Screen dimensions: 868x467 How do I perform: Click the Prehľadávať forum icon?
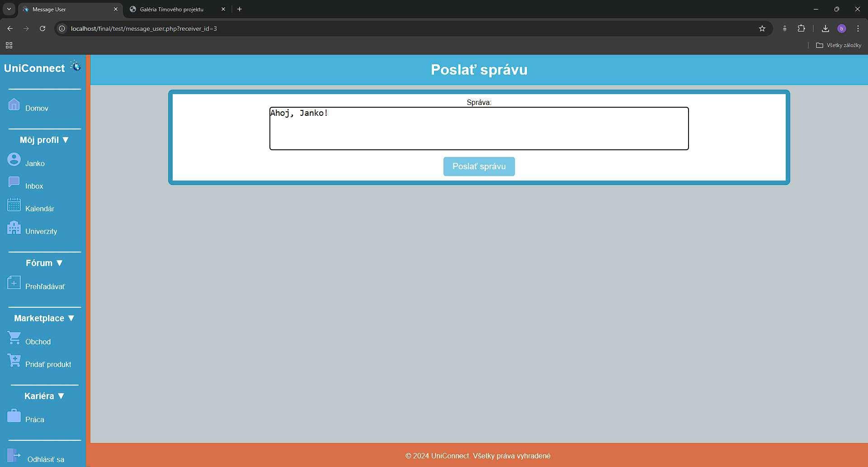tap(14, 282)
